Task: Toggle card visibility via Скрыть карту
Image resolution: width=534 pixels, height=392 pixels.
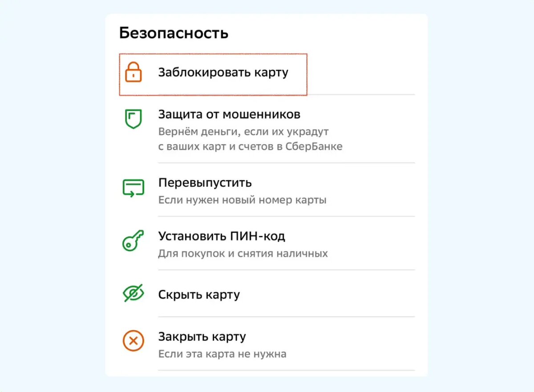Action: 199,294
